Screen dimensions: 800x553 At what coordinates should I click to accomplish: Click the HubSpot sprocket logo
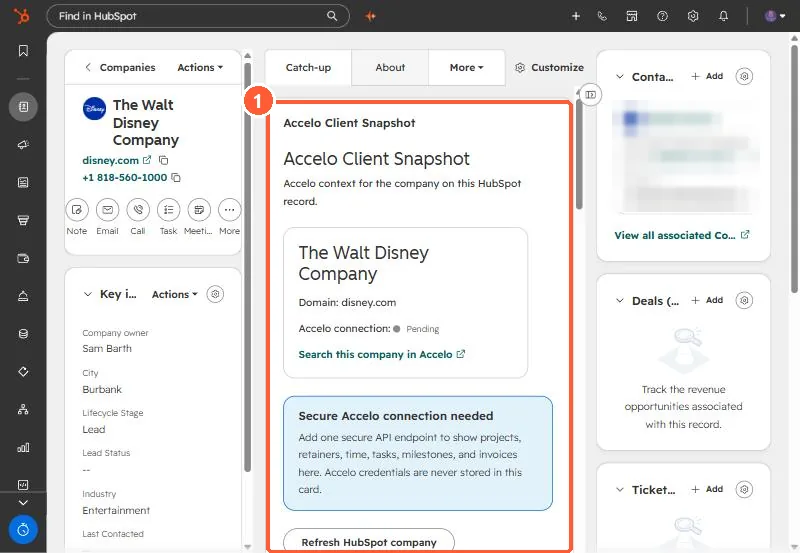click(x=21, y=16)
